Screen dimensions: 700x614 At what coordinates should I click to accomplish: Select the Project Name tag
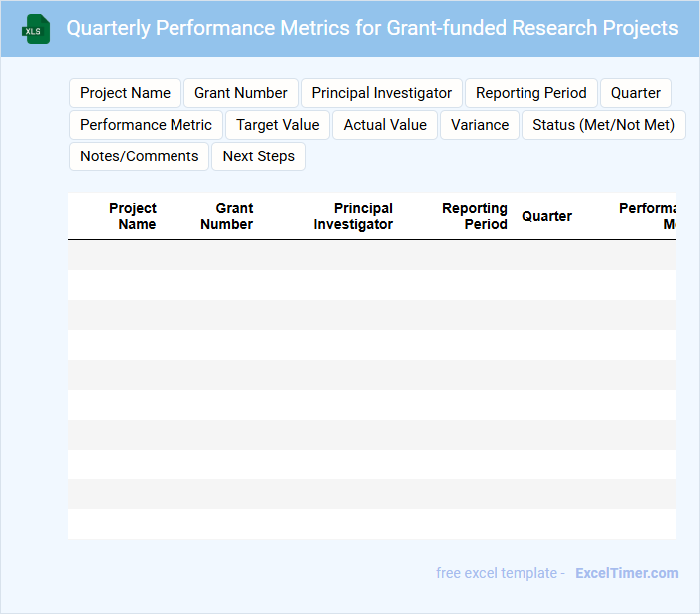tap(125, 93)
